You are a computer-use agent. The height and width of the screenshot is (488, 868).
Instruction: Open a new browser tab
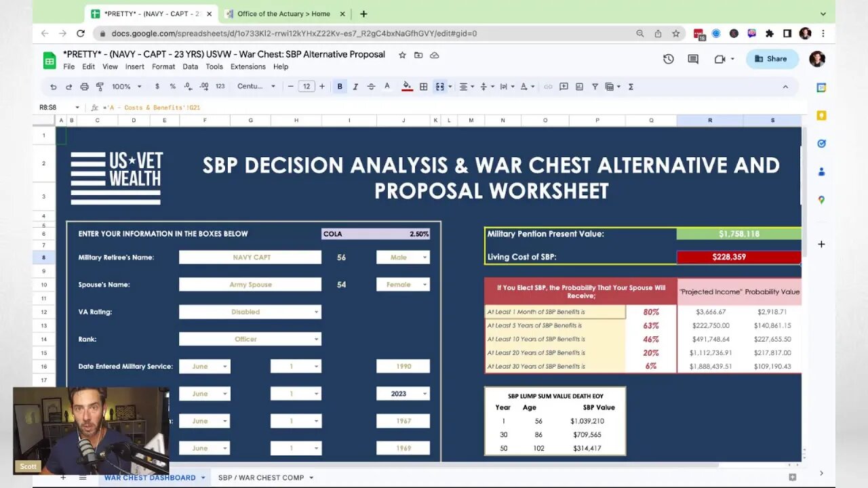tap(363, 14)
